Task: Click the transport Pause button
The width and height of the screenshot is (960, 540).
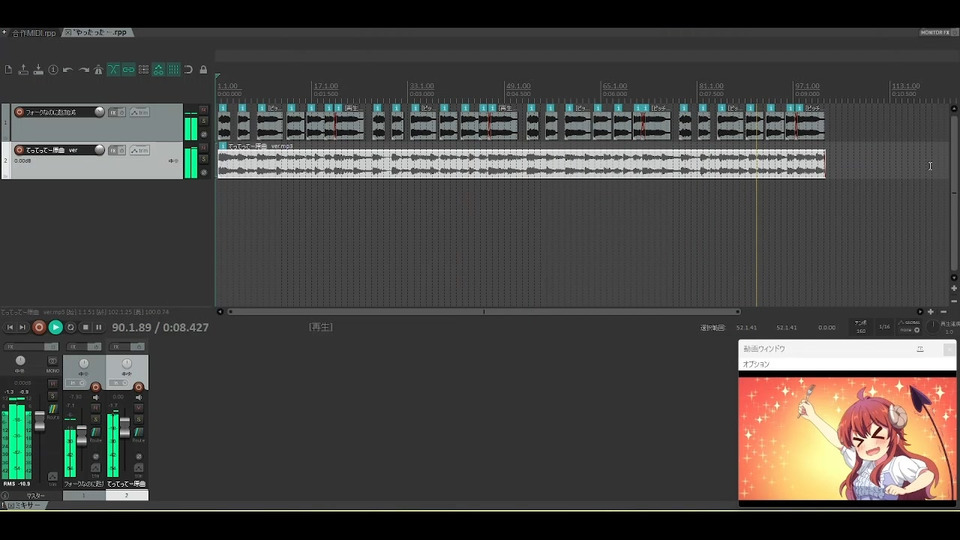Action: tap(99, 328)
